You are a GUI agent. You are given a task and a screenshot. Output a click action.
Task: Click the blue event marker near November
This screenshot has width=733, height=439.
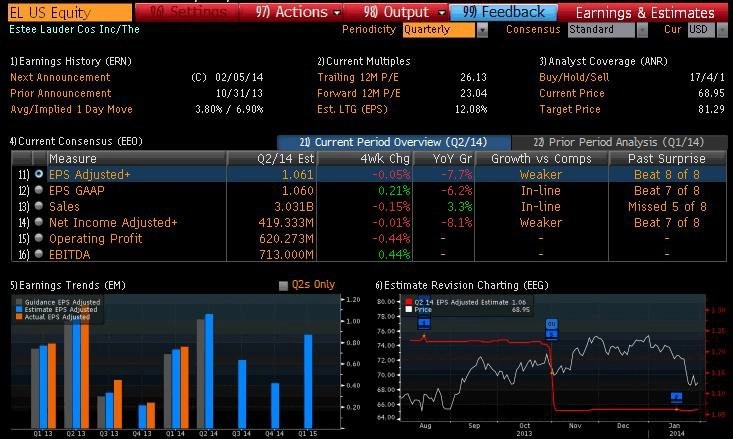[552, 329]
